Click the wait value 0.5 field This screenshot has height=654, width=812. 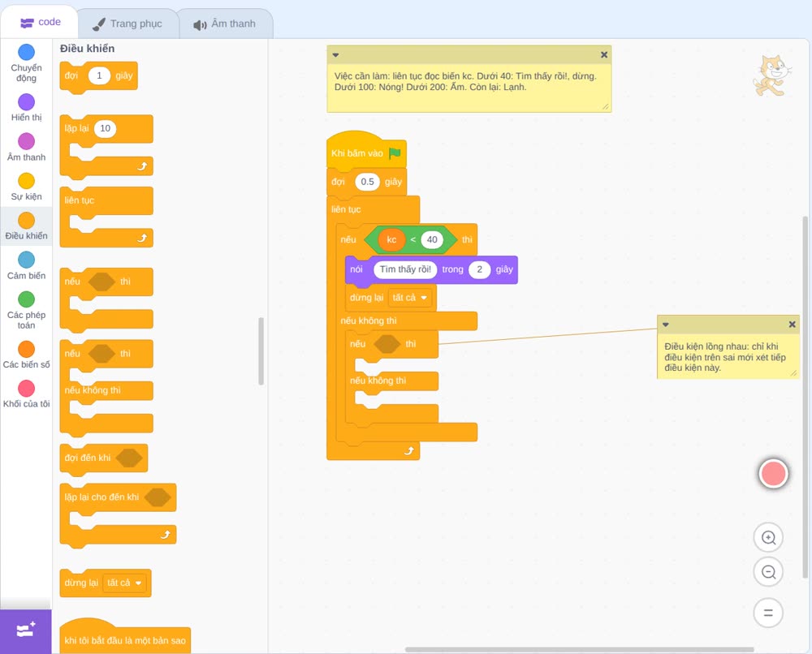tap(367, 182)
